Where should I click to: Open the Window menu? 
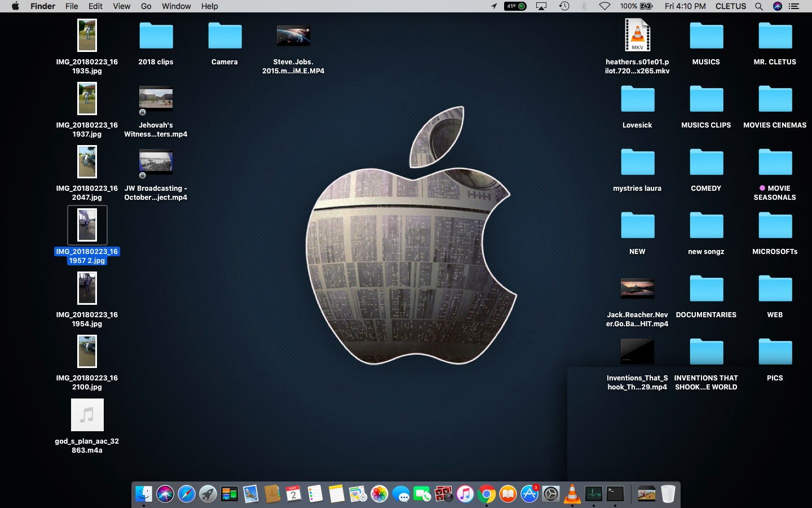pos(176,6)
